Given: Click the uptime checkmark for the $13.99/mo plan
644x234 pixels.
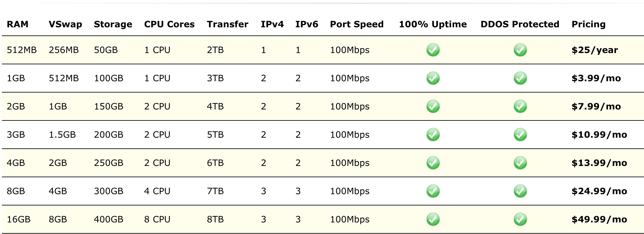Looking at the screenshot, I should 433,163.
